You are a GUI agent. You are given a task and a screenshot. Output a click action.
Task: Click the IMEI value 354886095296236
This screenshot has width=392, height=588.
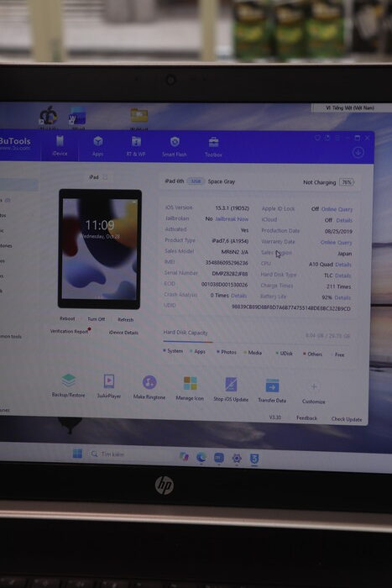pyautogui.click(x=227, y=263)
